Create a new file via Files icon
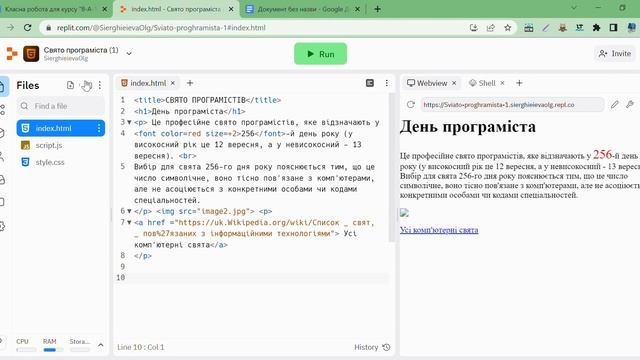 click(70, 85)
